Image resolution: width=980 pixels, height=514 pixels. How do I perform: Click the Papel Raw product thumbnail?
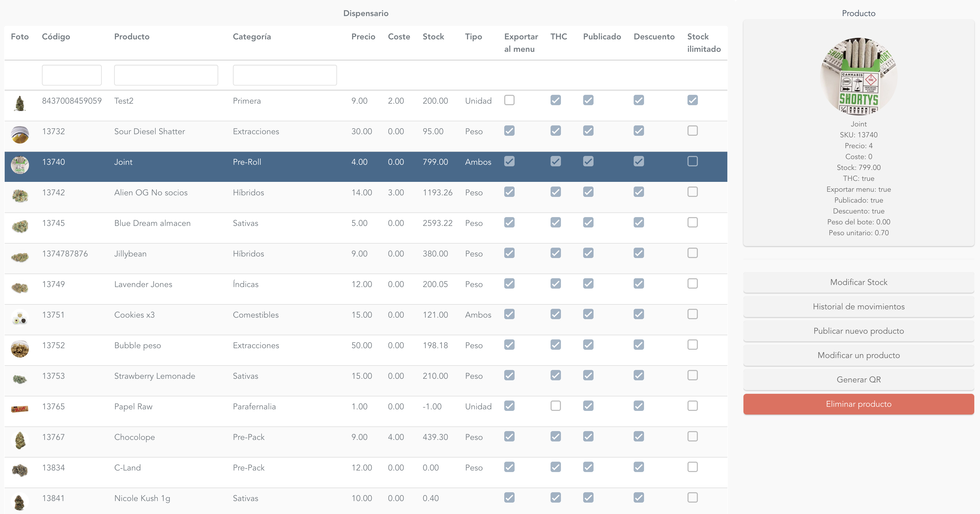click(20, 409)
